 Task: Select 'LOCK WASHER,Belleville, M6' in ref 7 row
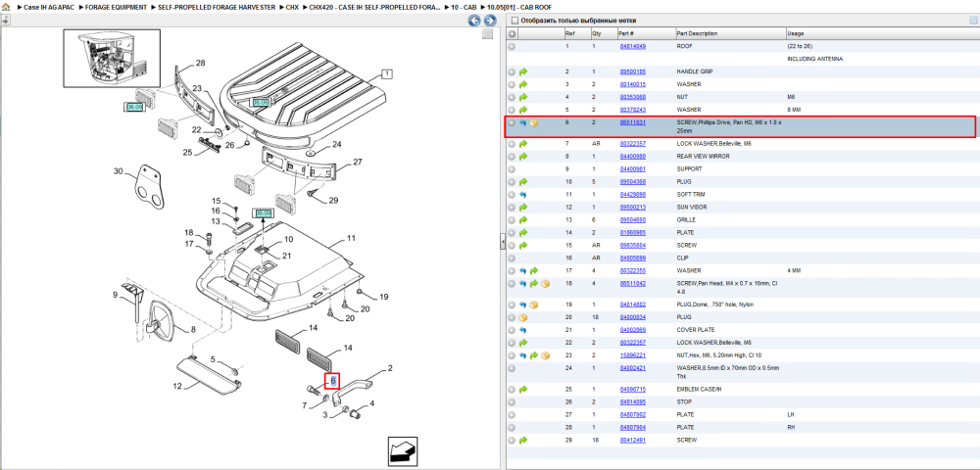pyautogui.click(x=713, y=144)
